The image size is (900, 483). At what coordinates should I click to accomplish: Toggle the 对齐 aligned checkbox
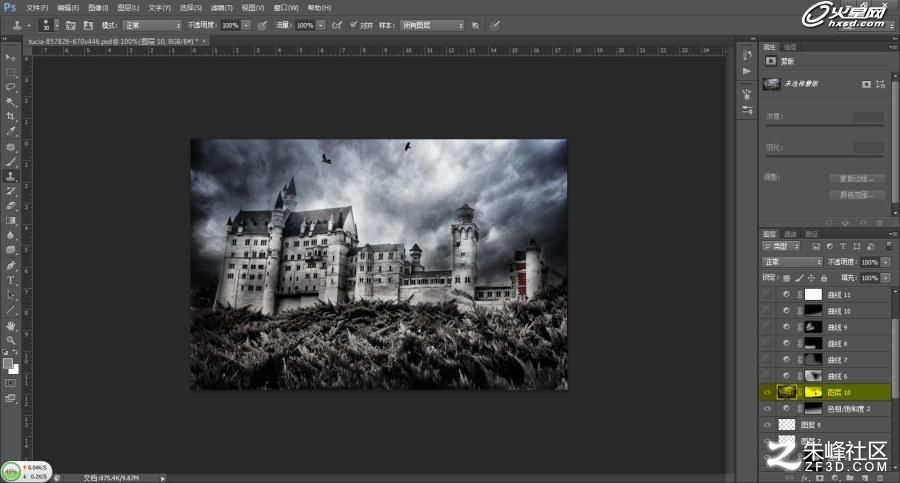pos(354,25)
